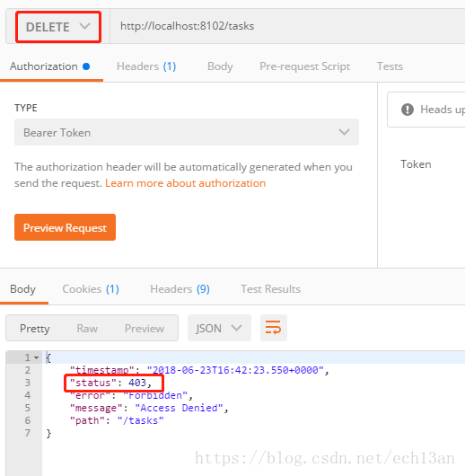Open the Cookies (1) response tab
465x476 pixels.
(91, 289)
